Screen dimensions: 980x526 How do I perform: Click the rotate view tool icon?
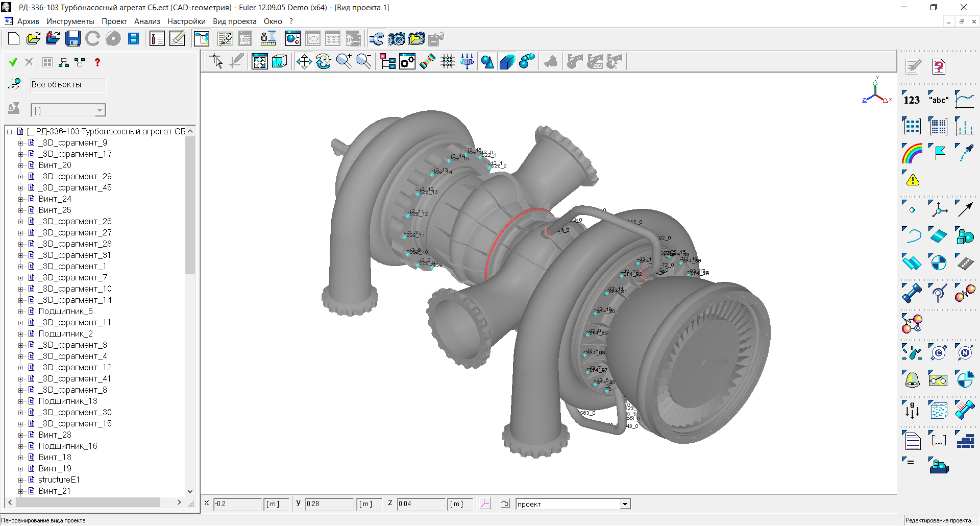(x=324, y=62)
